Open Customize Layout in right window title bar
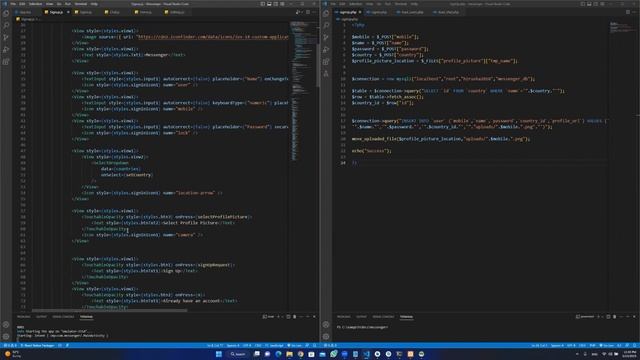Image resolution: width=640 pixels, height=360 pixels. (602, 4)
